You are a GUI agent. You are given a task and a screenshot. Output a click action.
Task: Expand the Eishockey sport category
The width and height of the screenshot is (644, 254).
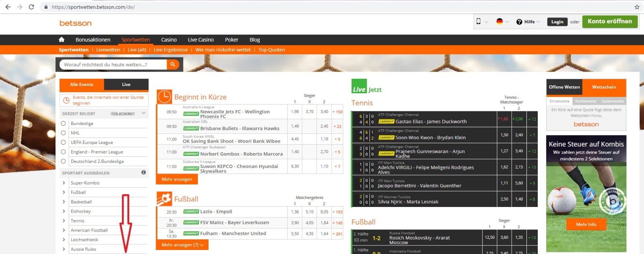[64, 211]
